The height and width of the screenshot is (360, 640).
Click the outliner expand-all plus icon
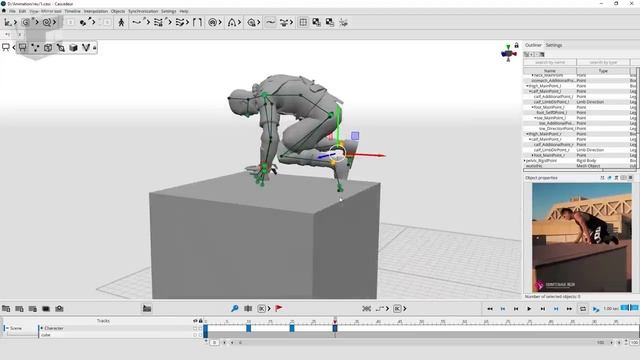tap(532, 54)
